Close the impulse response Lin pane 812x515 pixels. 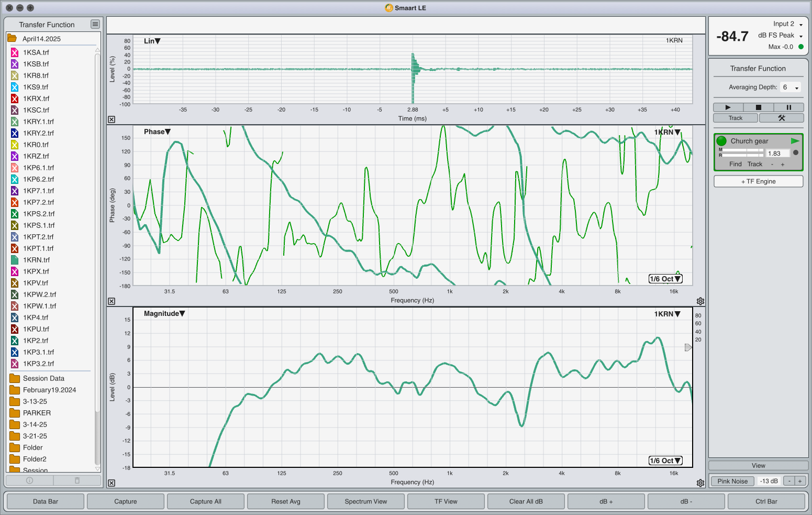tap(112, 119)
